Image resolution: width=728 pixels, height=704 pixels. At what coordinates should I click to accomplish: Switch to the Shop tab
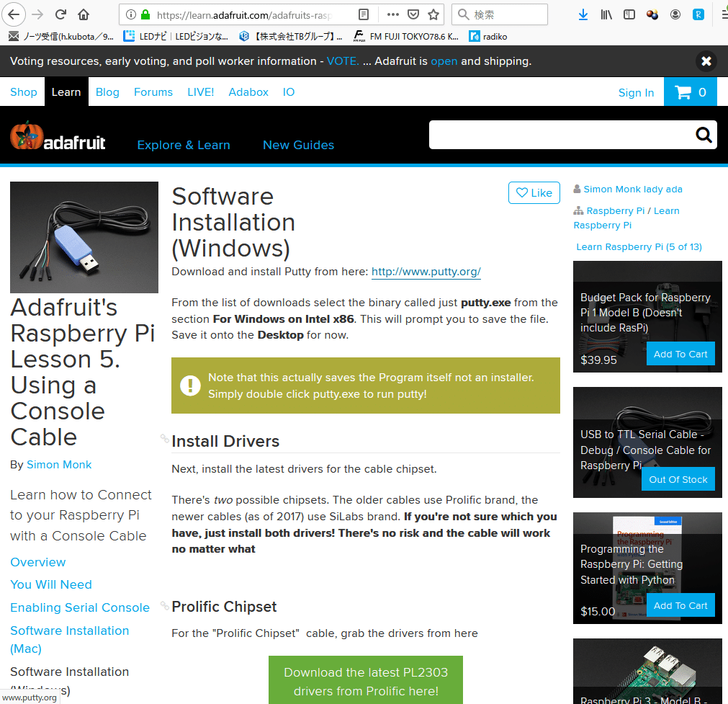[23, 92]
